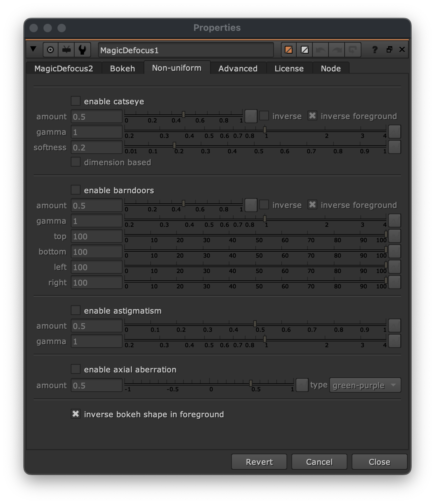Click the gray-white tile color icon
Screen dimensions: 435x504
[x=305, y=50]
